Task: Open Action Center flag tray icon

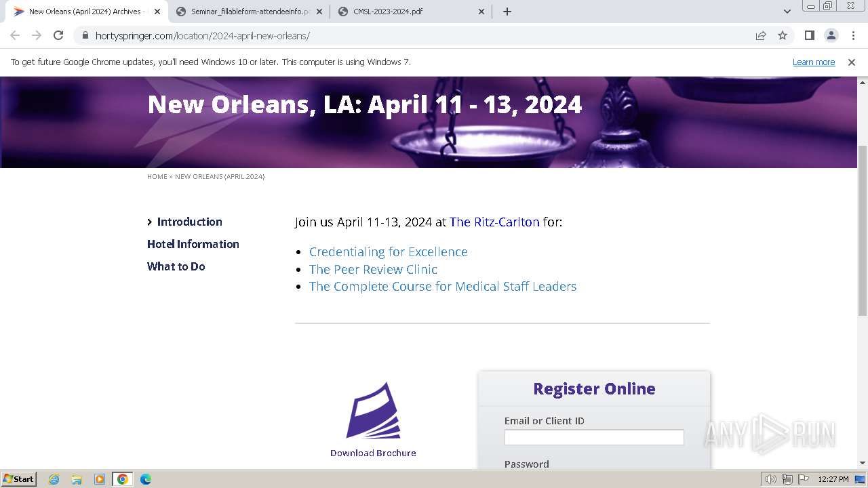Action: point(804,479)
